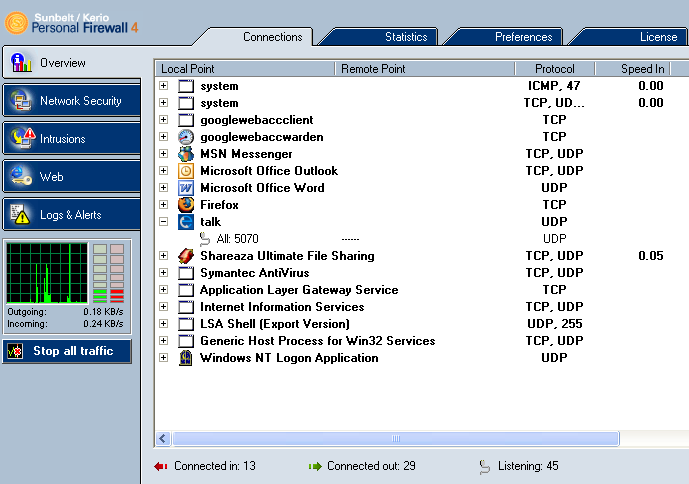Open the Logs & Alerts section
Screen dimensions: 689x484
coord(71,215)
